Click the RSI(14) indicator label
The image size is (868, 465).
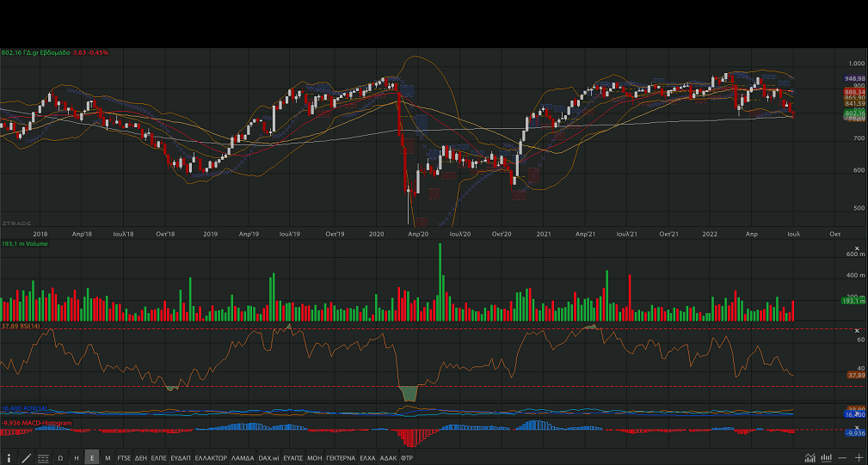click(21, 327)
